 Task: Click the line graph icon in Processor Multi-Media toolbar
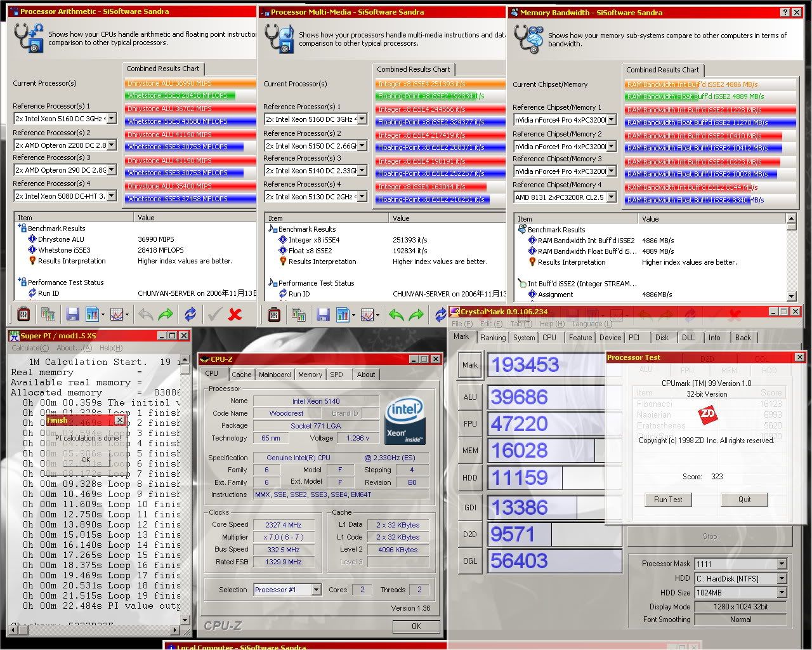[367, 315]
